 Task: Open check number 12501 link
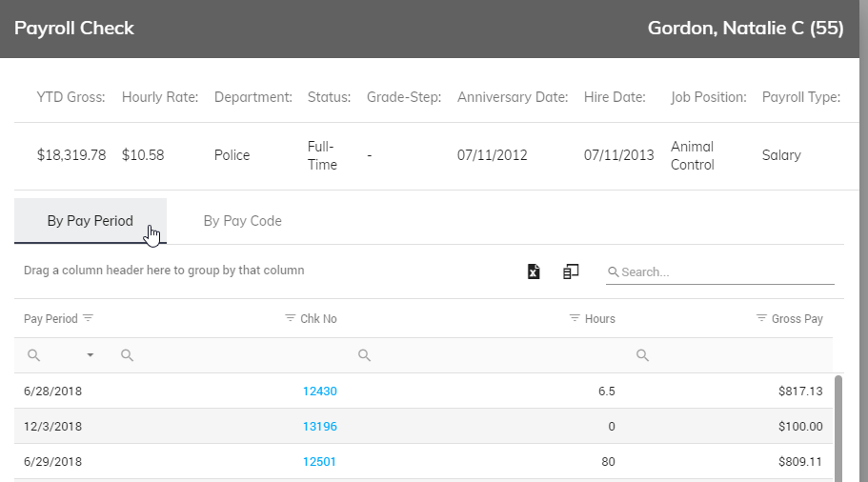319,462
